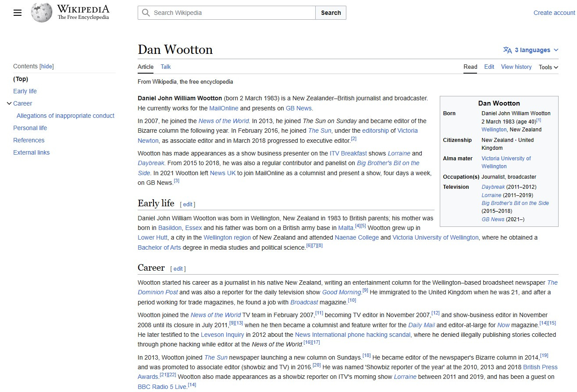The image size is (577, 392).
Task: Open the Leveson Inquiry link
Action: [x=222, y=335]
